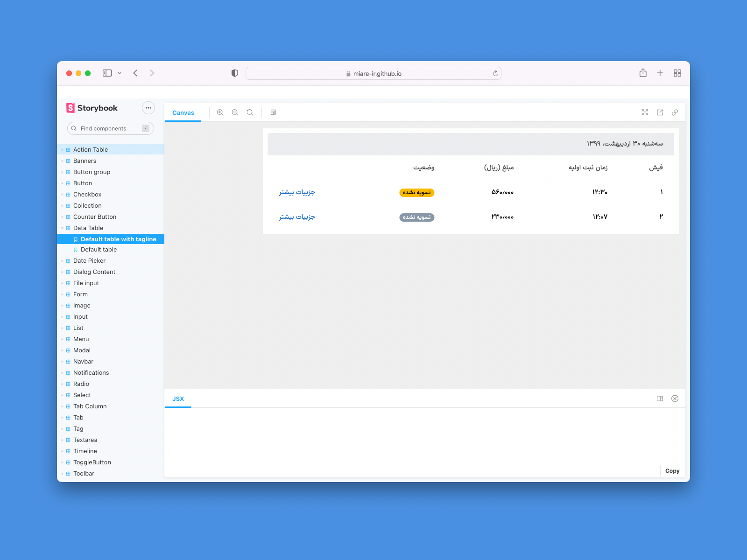This screenshot has height=560, width=747.
Task: Click the جزییات بیشتر link in row ۱
Action: [297, 192]
